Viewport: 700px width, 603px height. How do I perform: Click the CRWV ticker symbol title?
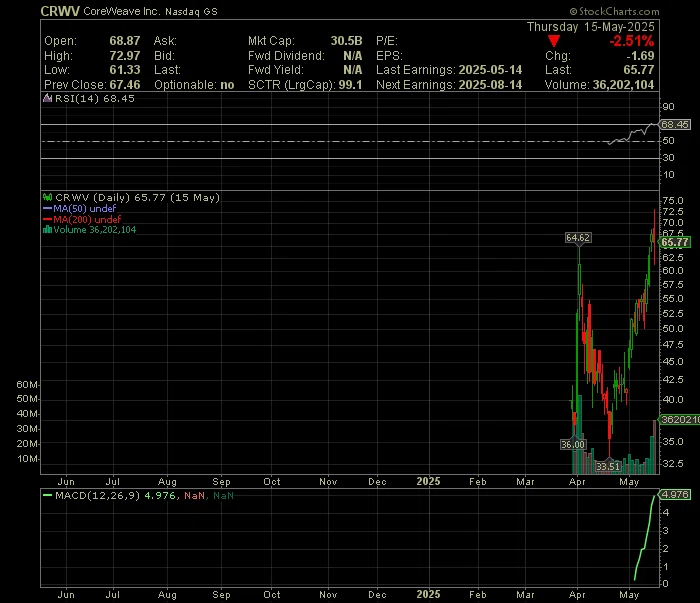[60, 12]
